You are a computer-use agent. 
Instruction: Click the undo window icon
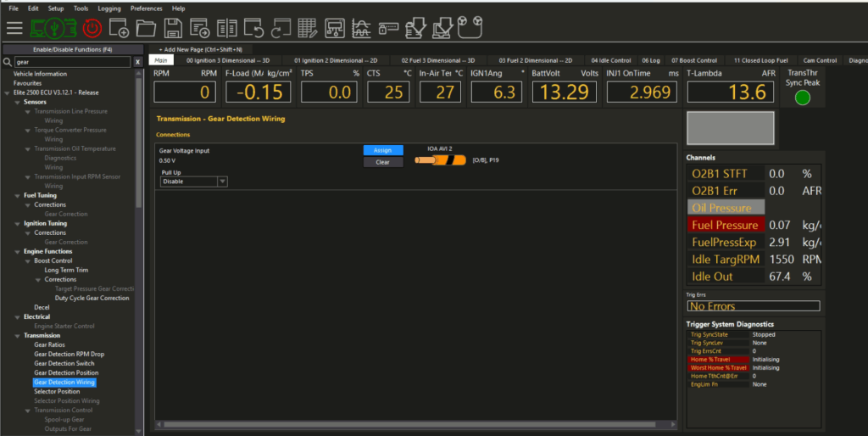(x=254, y=28)
